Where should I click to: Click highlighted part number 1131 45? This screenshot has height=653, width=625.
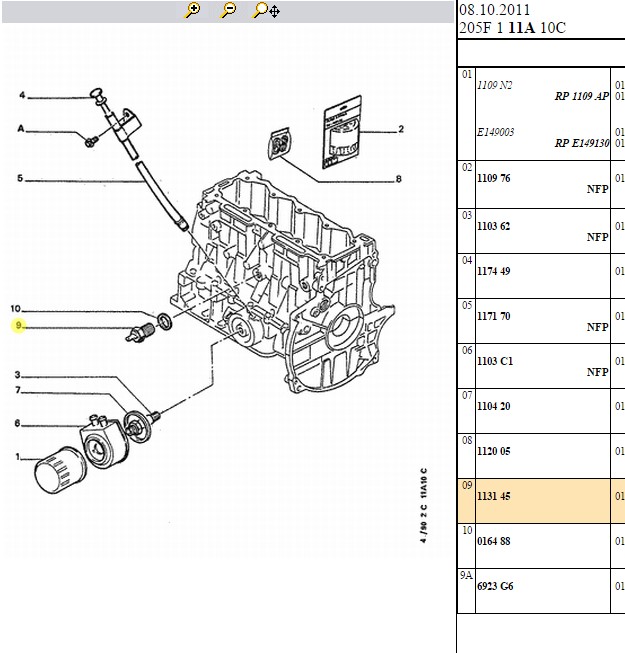pyautogui.click(x=493, y=496)
